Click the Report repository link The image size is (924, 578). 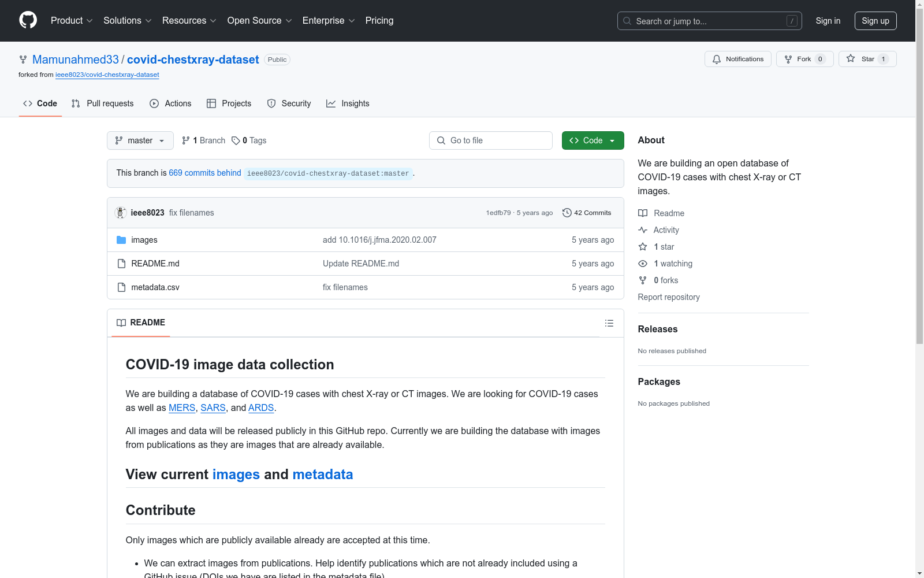click(669, 297)
